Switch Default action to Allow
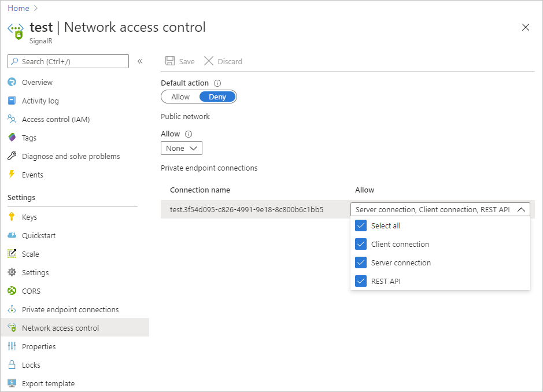 (180, 97)
